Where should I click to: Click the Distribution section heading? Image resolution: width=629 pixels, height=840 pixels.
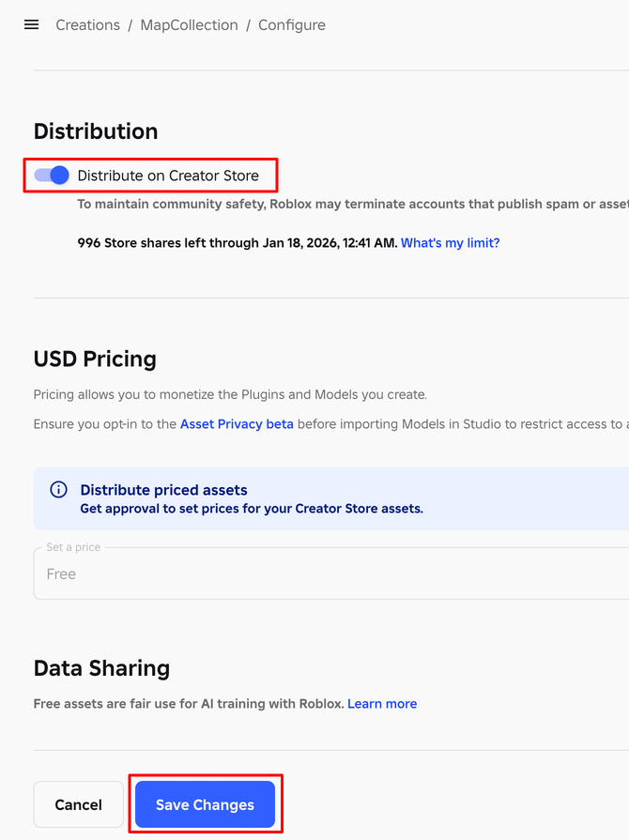click(x=96, y=131)
